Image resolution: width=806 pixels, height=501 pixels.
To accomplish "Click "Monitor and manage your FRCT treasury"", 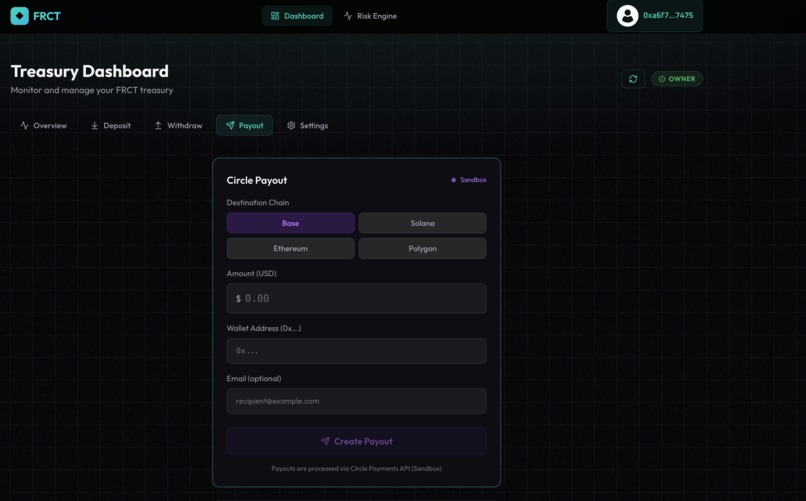I will point(92,90).
